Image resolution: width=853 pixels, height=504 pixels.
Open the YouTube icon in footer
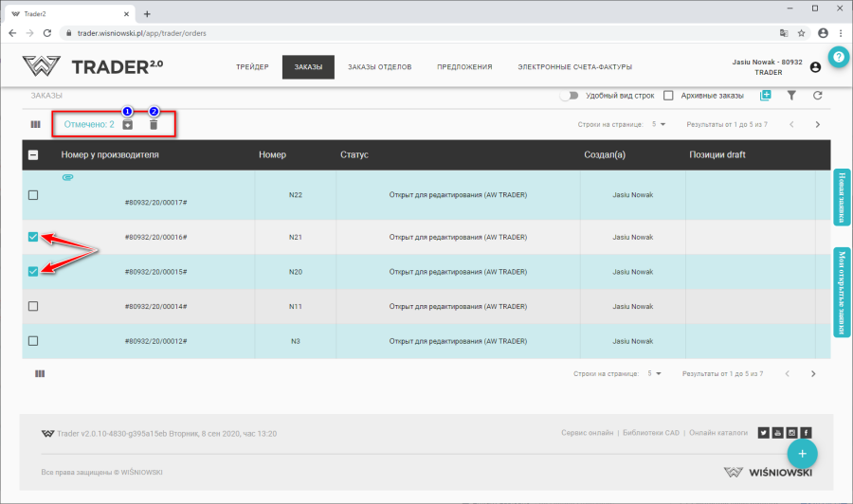tap(777, 433)
